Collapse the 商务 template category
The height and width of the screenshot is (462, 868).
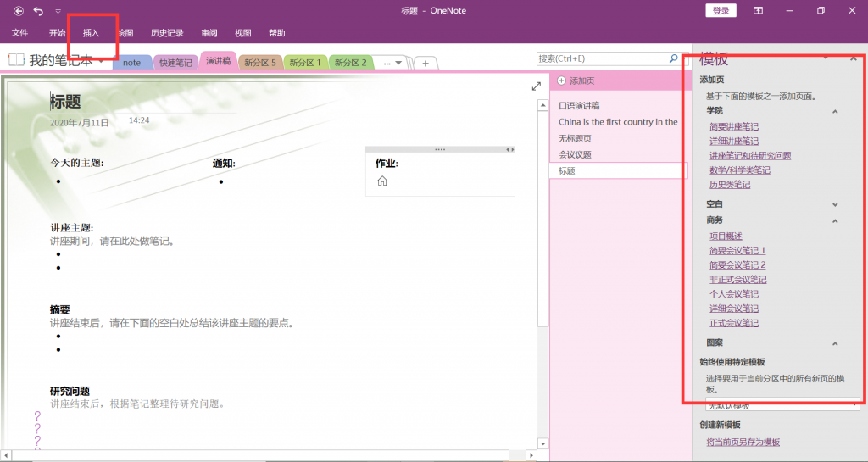[835, 221]
